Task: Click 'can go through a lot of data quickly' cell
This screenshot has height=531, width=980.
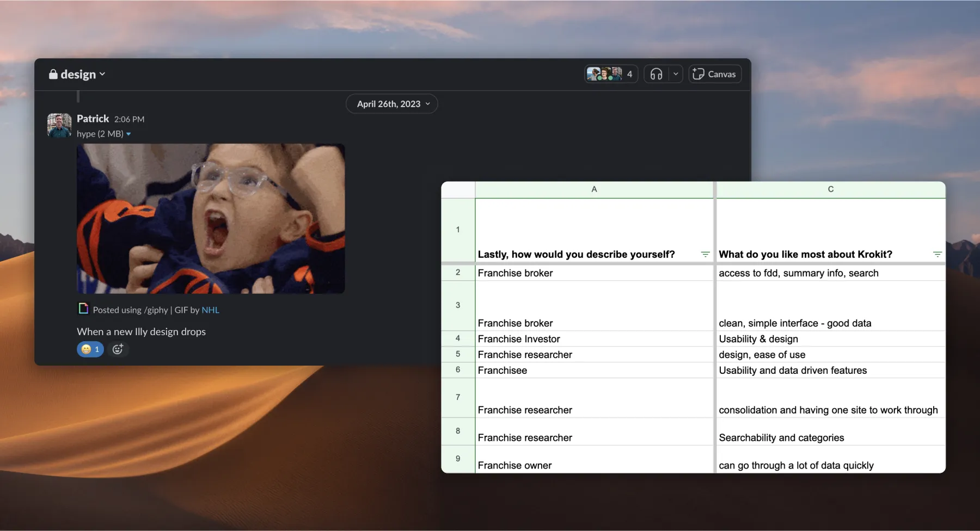Action: pos(831,459)
